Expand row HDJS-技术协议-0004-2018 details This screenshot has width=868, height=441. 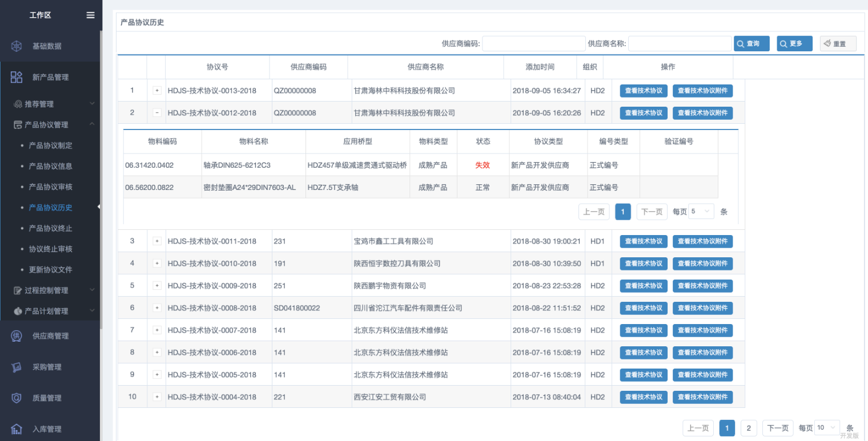click(x=157, y=397)
